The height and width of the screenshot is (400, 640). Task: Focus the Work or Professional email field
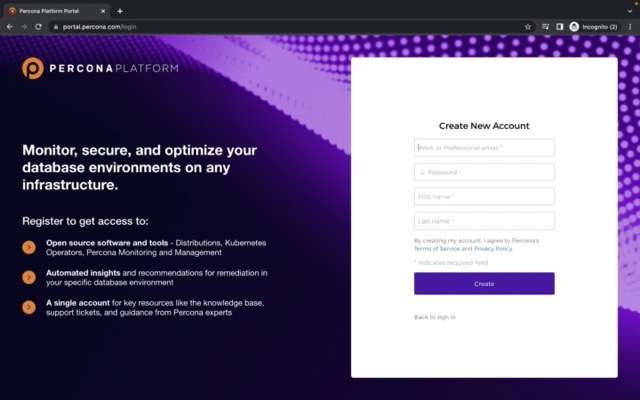(484, 147)
